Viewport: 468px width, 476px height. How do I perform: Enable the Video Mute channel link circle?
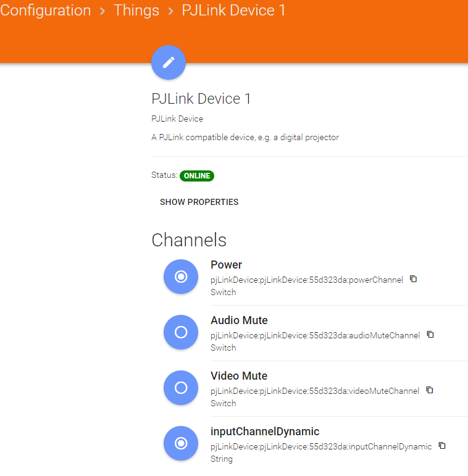click(181, 388)
